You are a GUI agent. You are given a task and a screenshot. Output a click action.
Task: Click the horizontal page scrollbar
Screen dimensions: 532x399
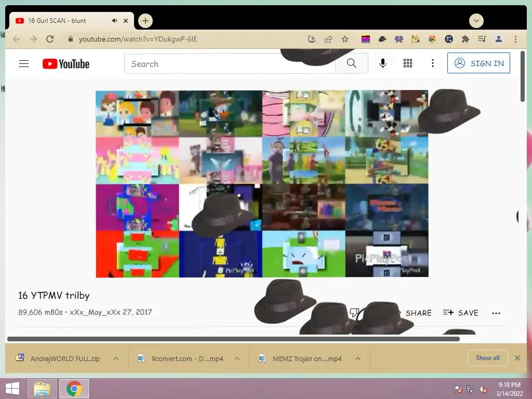pos(233,339)
